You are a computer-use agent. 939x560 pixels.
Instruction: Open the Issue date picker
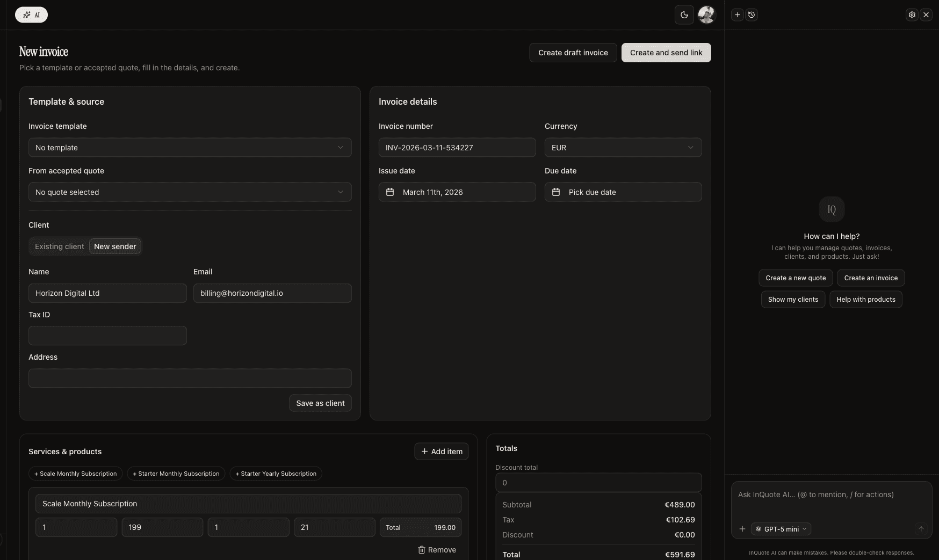pyautogui.click(x=457, y=192)
